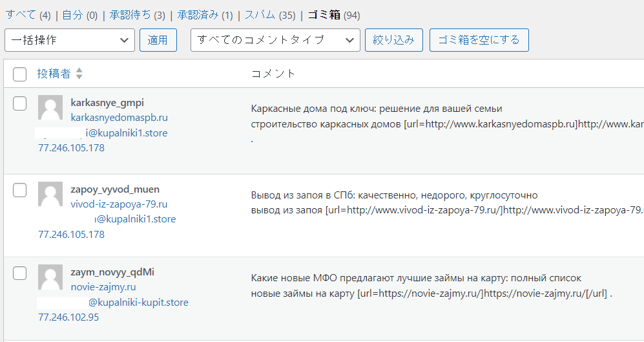Switch to 自分 (0) comments filter
Image resolution: width=644 pixels, height=342 pixels.
click(x=79, y=16)
